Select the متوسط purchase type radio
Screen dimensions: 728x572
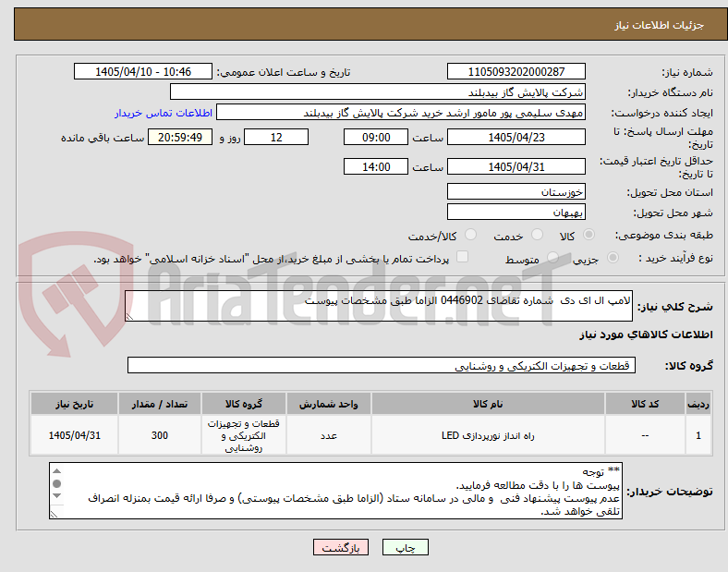552,258
